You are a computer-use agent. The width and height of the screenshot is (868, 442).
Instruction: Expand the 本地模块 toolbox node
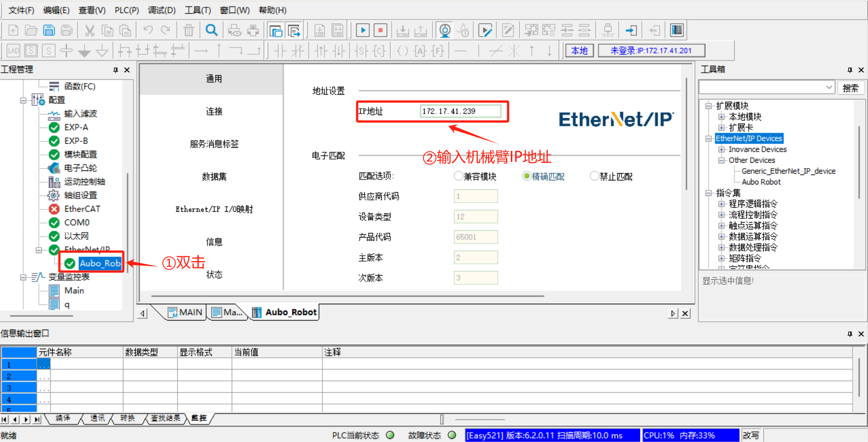pos(721,117)
